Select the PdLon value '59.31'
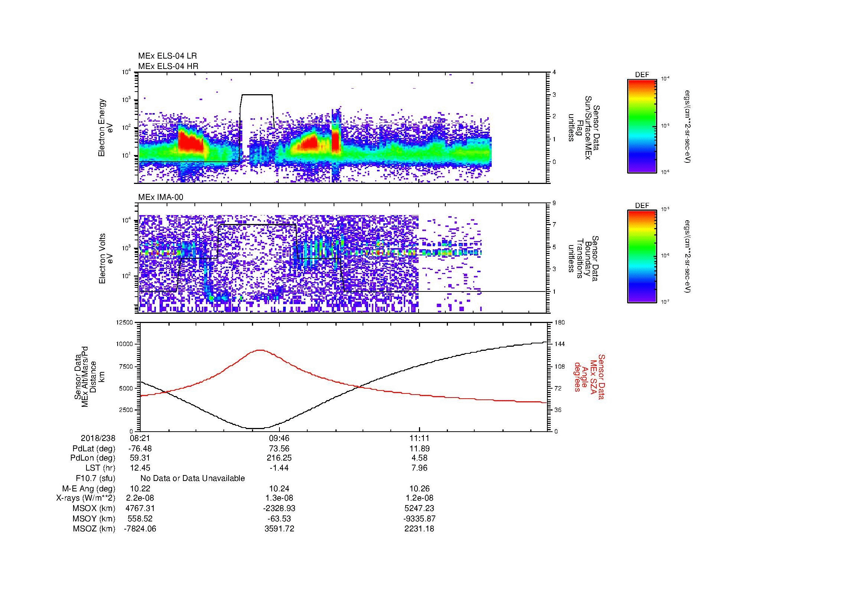Screen dimensions: 868x613 click(140, 458)
